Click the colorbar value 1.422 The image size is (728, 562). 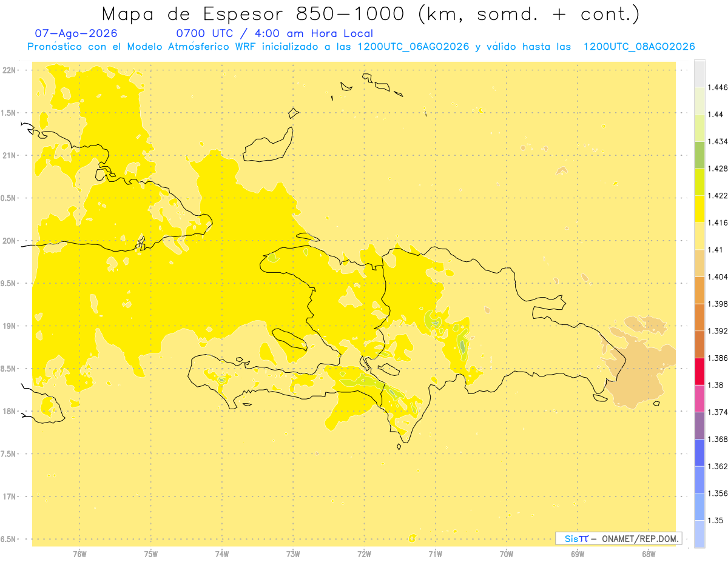[717, 196]
